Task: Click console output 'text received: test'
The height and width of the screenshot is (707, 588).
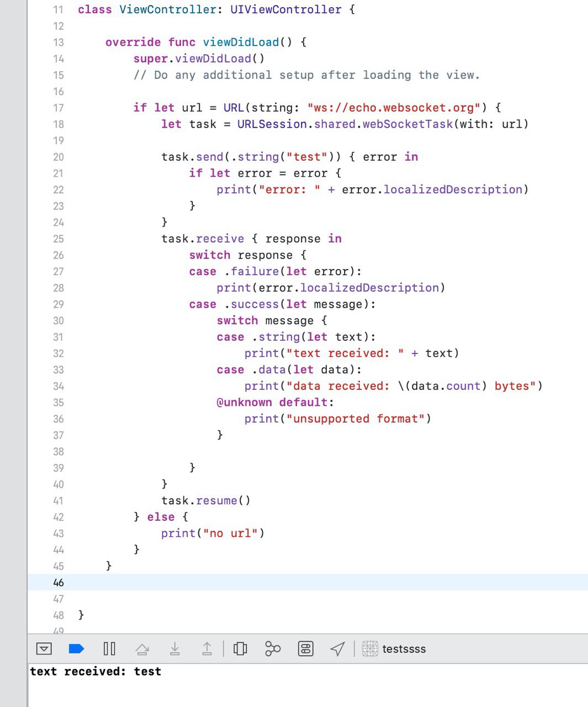Action: coord(96,671)
